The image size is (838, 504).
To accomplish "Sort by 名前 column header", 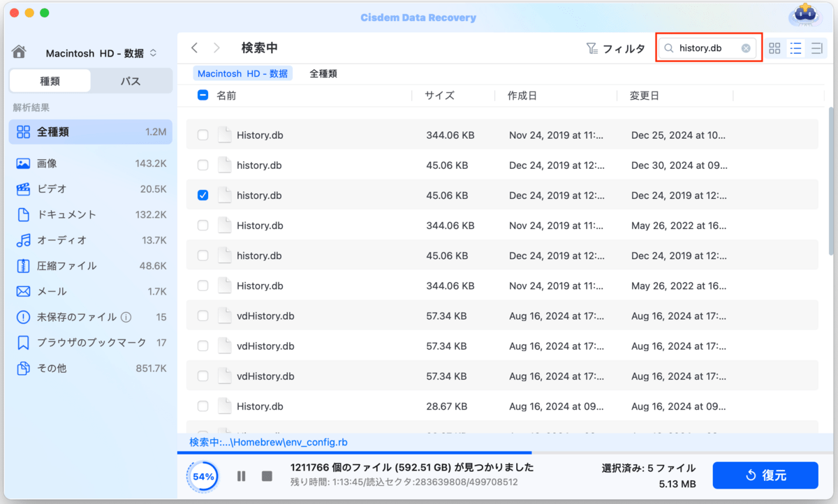I will click(226, 96).
